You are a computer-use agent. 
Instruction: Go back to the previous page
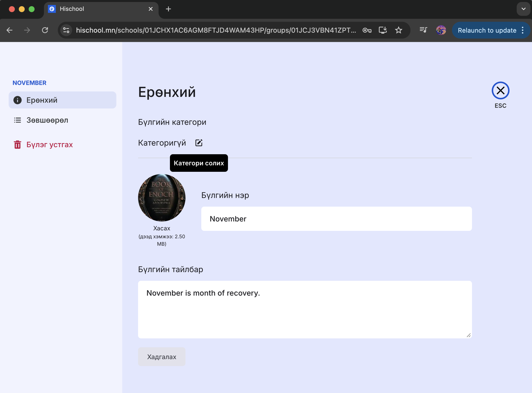click(9, 30)
